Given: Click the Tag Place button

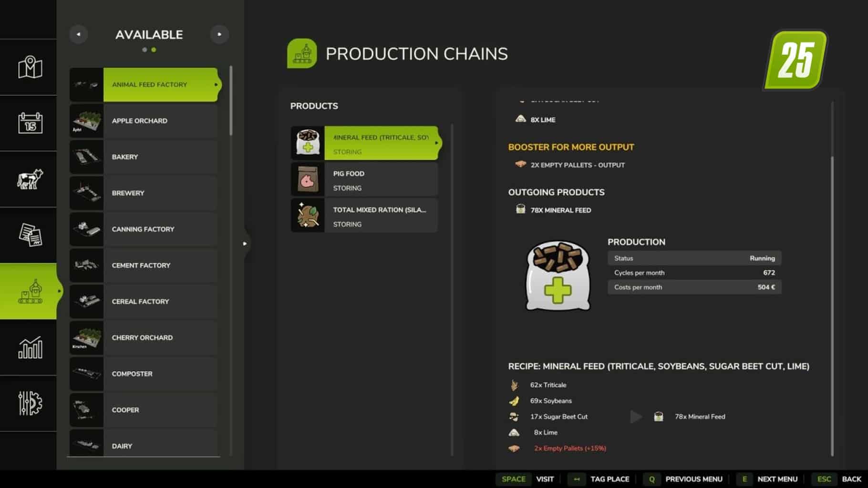Looking at the screenshot, I should [x=599, y=479].
